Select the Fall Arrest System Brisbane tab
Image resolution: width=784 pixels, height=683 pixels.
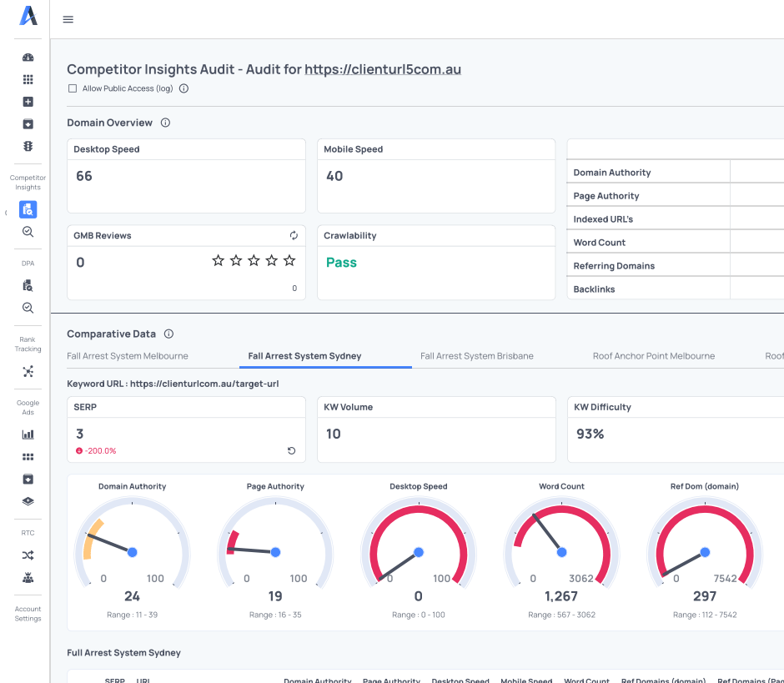pos(476,356)
